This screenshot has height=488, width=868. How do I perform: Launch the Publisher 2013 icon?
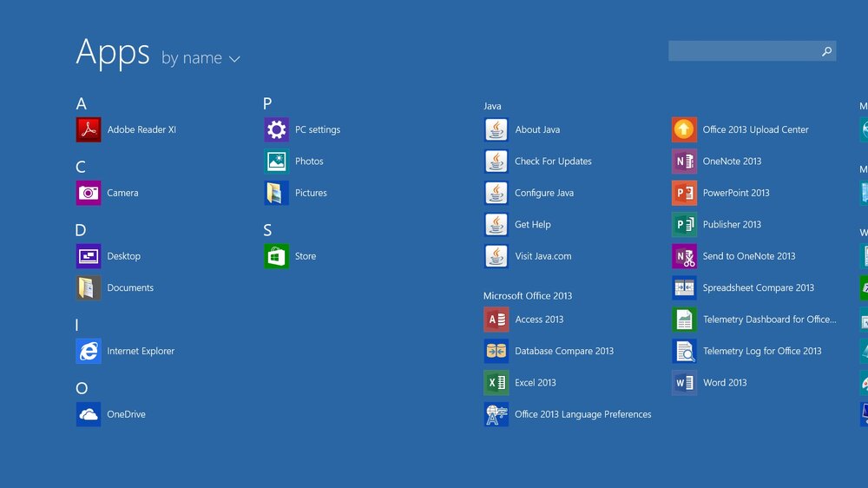[684, 224]
